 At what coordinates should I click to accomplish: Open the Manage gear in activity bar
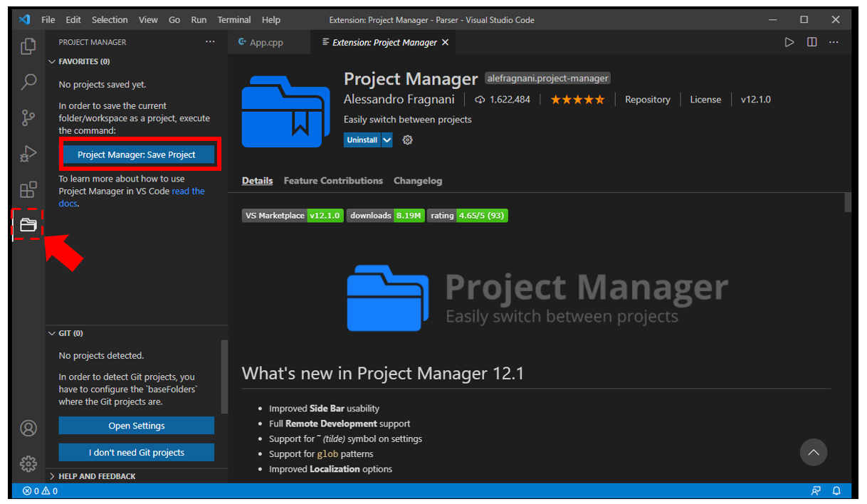tap(28, 463)
